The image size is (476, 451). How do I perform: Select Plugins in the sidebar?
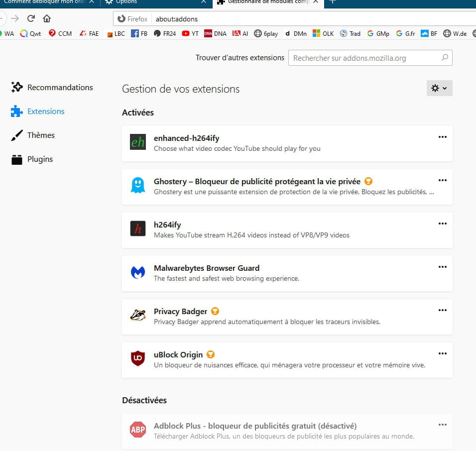coord(32,159)
